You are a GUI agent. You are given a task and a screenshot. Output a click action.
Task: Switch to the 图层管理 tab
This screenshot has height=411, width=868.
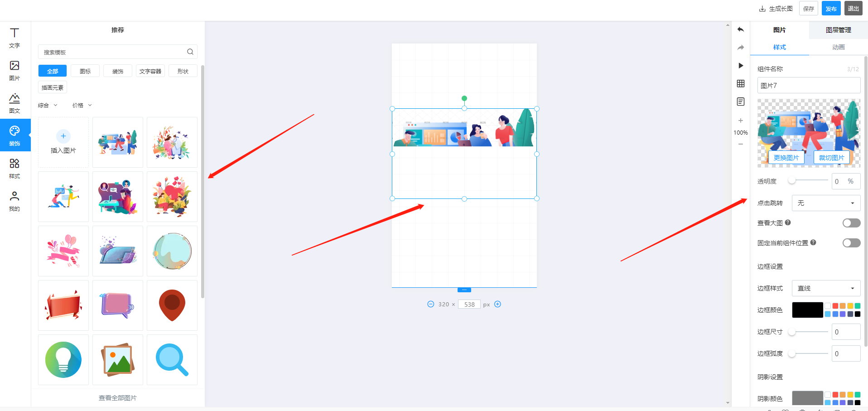(838, 30)
